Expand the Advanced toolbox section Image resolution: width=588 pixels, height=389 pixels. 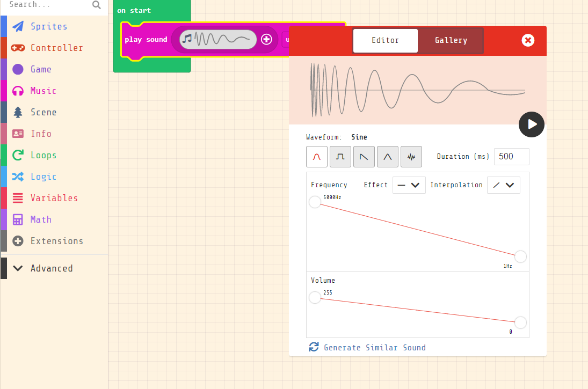54,268
